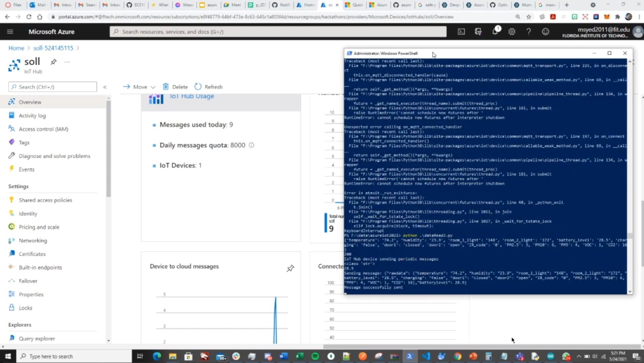The image size is (644, 363).
Task: Open the Azure portal hamburger menu
Action: (10, 32)
